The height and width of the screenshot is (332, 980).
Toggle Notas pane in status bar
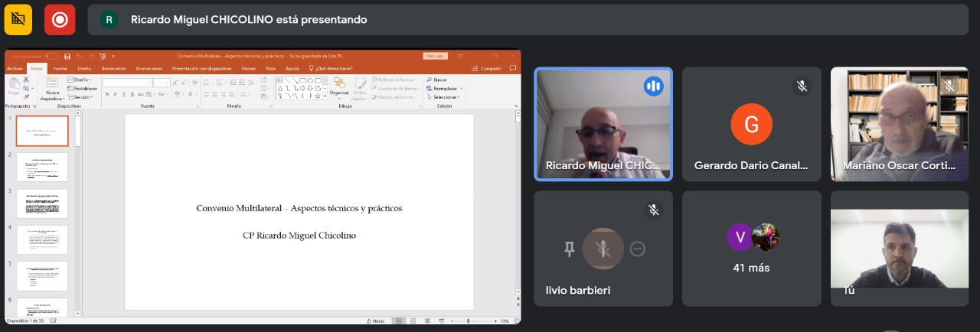[375, 321]
